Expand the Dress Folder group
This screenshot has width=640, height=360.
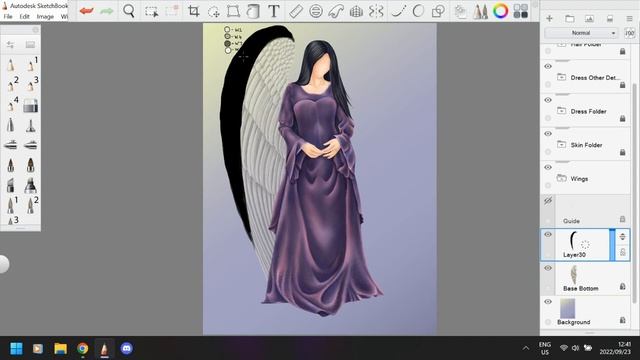coord(562,111)
